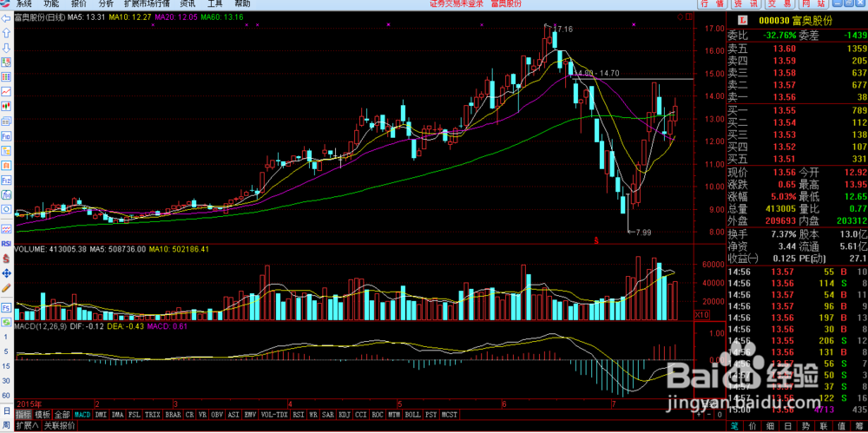Click the back arrow icon in left sidebar
Image resolution: width=868 pixels, height=433 pixels.
click(x=6, y=18)
